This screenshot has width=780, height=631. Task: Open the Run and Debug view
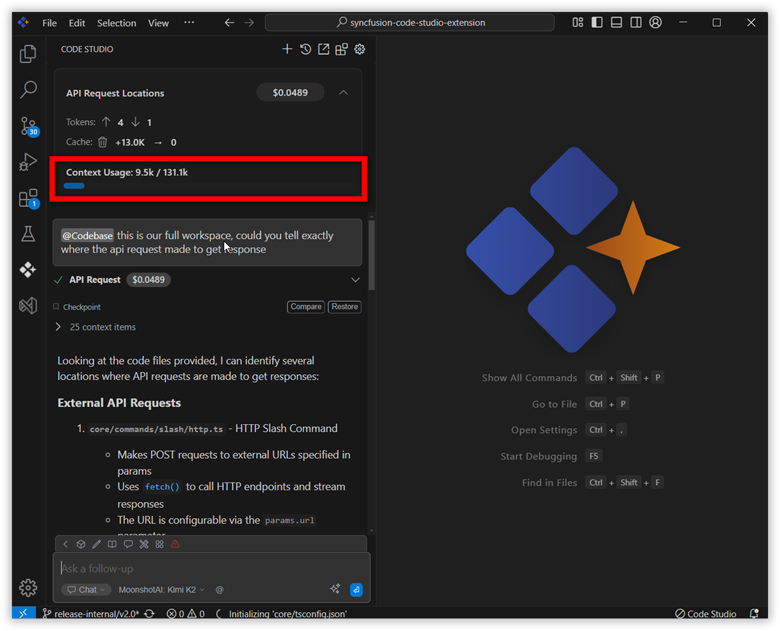click(x=28, y=162)
